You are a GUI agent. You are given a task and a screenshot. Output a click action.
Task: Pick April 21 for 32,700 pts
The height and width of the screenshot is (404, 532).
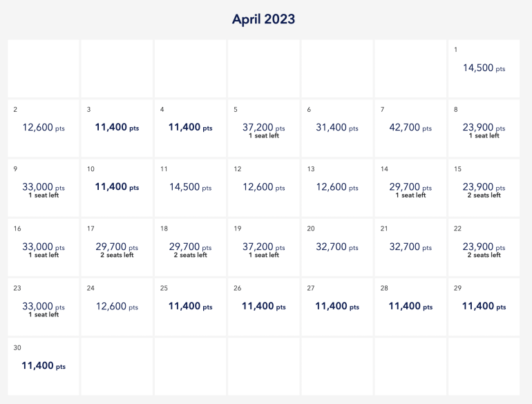pyautogui.click(x=410, y=247)
